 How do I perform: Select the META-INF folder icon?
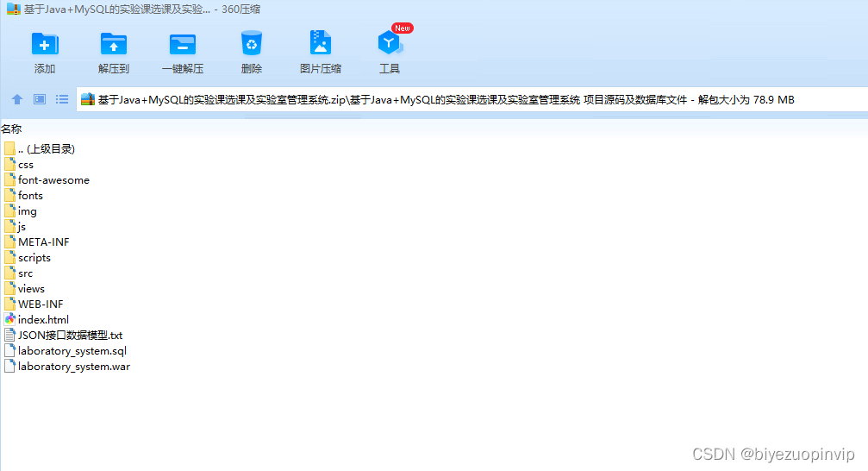tap(9, 242)
